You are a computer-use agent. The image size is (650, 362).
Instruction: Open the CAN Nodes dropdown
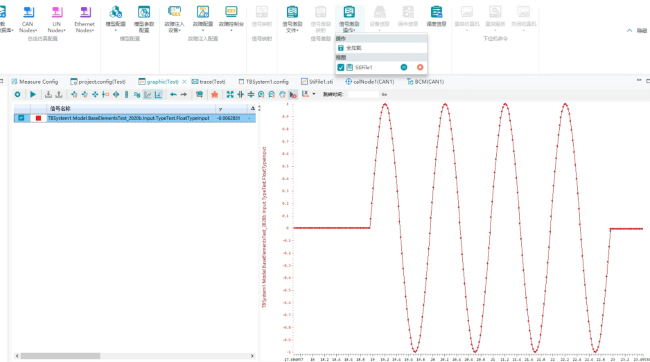28,19
